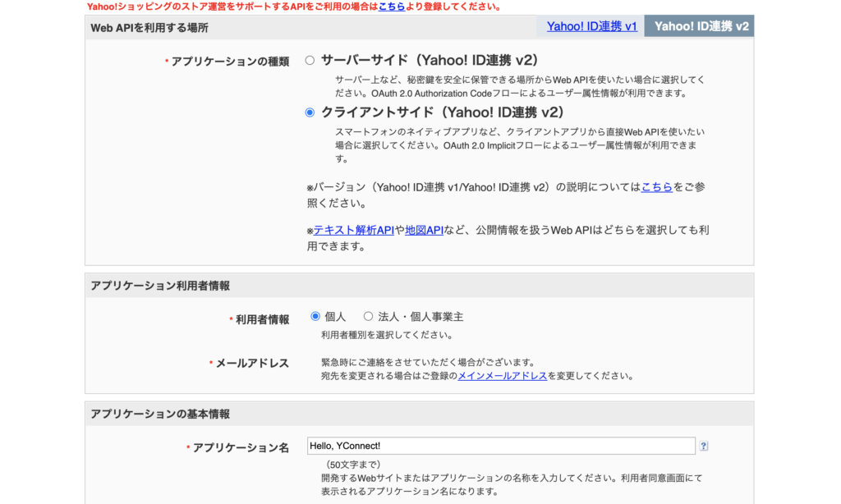This screenshot has width=841, height=504.
Task: Switch to Yahoo! ID連携 v2 tab
Action: pos(701,26)
